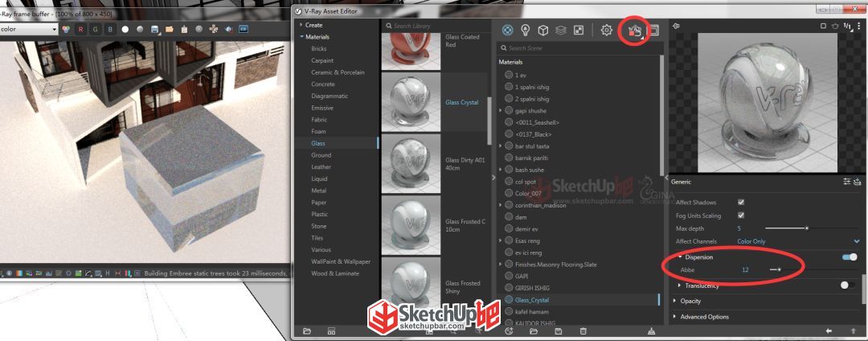Screen dimensions: 868x341
Task: Open the preview three-dot options menu
Action: (x=860, y=26)
